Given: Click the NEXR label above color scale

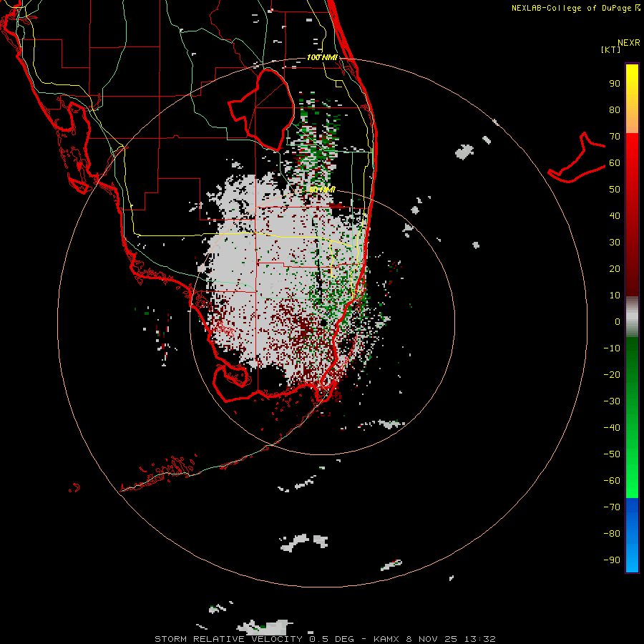Looking at the screenshot, I should pyautogui.click(x=628, y=43).
